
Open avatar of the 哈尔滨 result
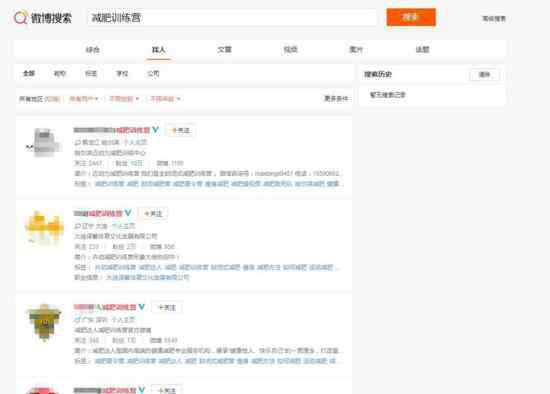point(44,143)
